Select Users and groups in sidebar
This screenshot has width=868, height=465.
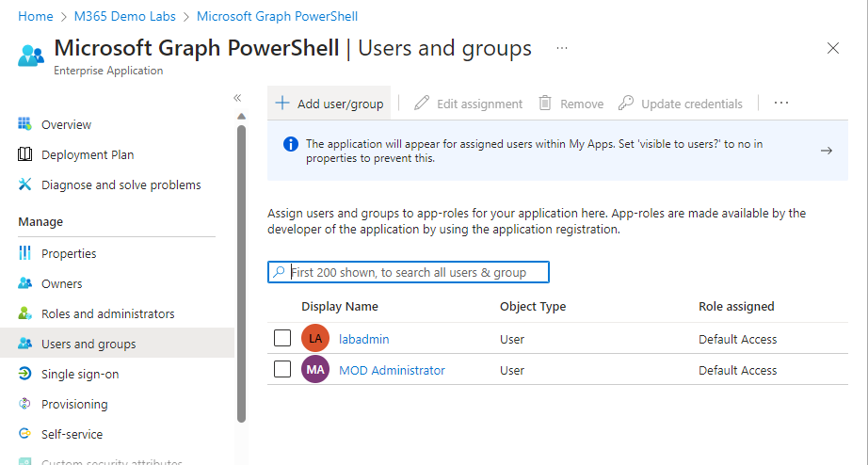(88, 344)
